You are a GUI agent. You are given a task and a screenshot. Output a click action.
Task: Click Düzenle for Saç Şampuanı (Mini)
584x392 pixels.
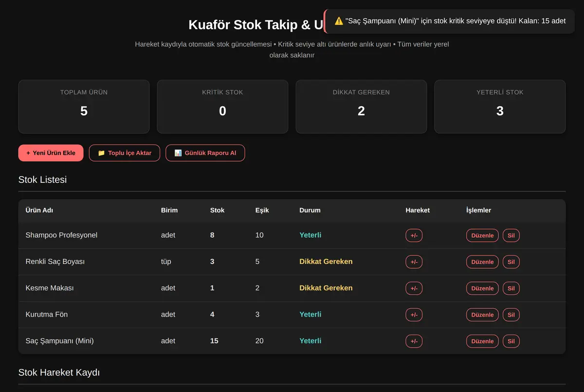[x=482, y=341]
